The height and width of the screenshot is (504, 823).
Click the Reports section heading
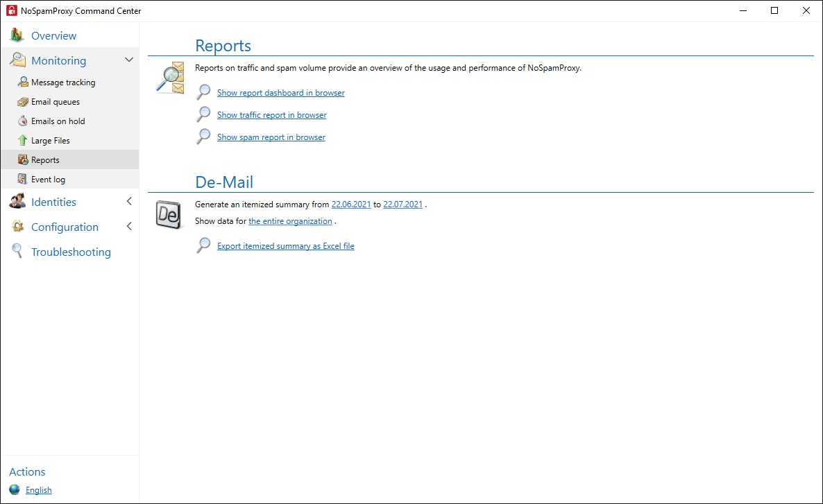pos(223,45)
